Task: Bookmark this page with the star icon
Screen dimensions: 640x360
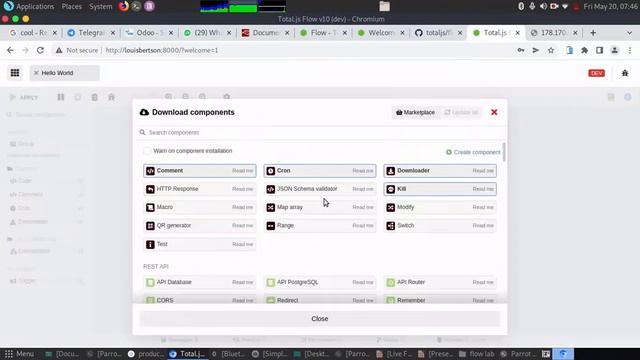Action: [x=551, y=50]
